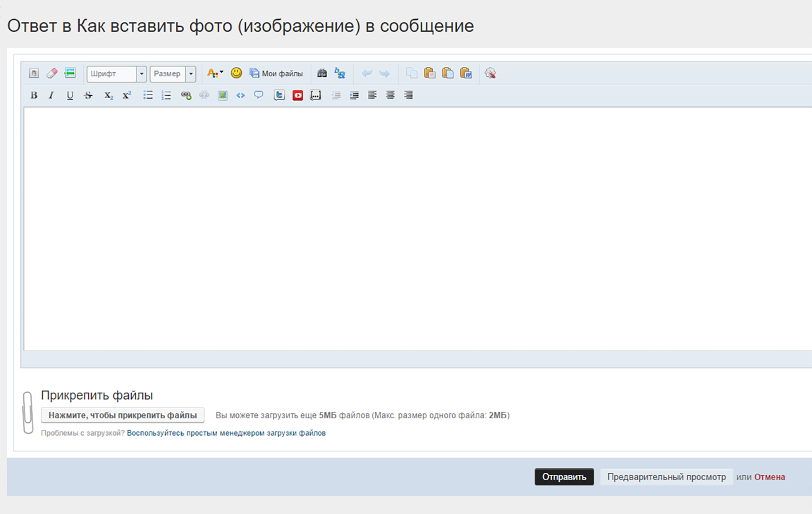This screenshot has width=812, height=514.
Task: Click the page title Ответ в Как вставить фото
Action: tap(241, 26)
